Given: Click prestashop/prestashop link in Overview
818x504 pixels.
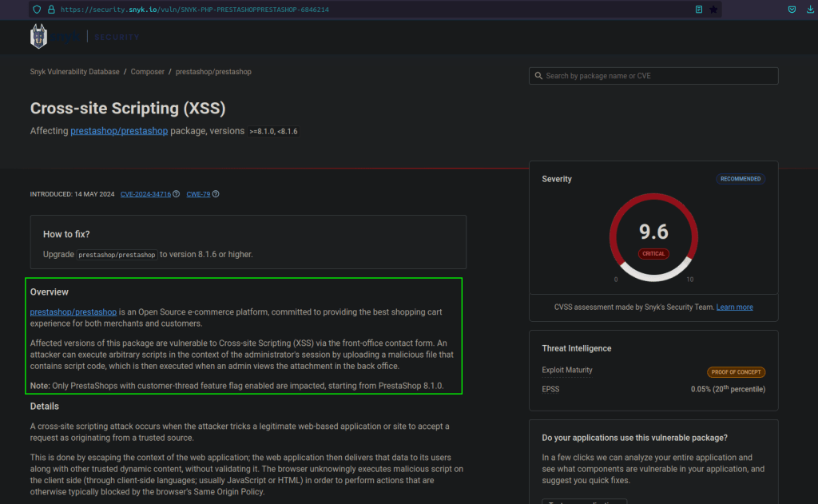Looking at the screenshot, I should coord(73,312).
